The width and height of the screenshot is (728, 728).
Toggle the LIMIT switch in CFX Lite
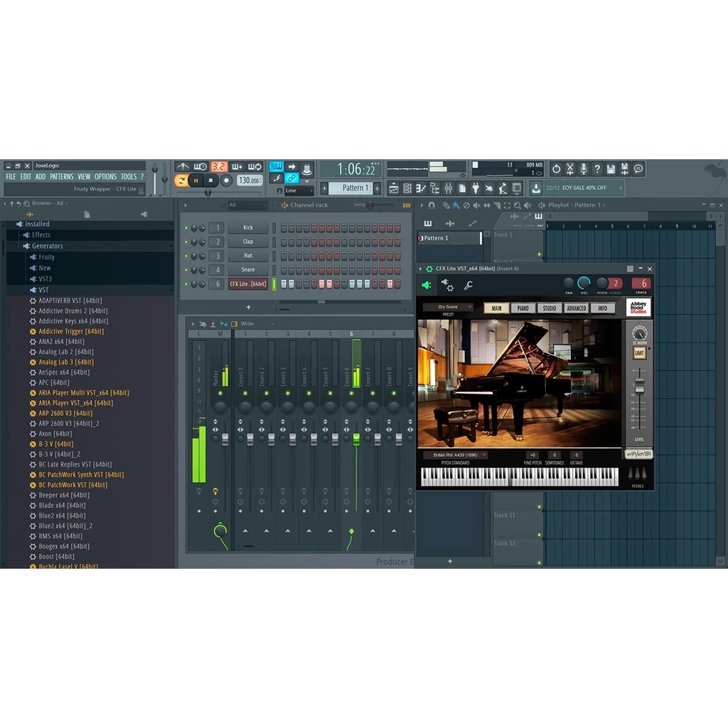coord(640,353)
